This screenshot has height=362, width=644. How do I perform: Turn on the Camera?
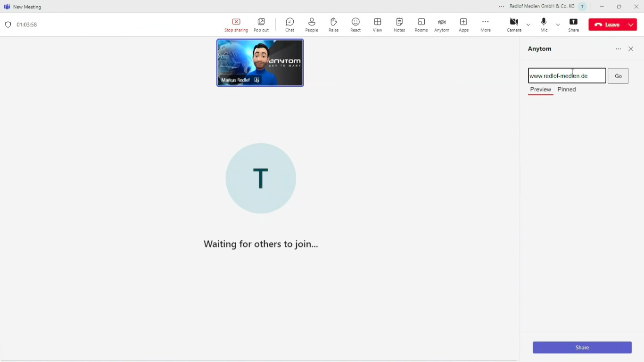(x=514, y=25)
